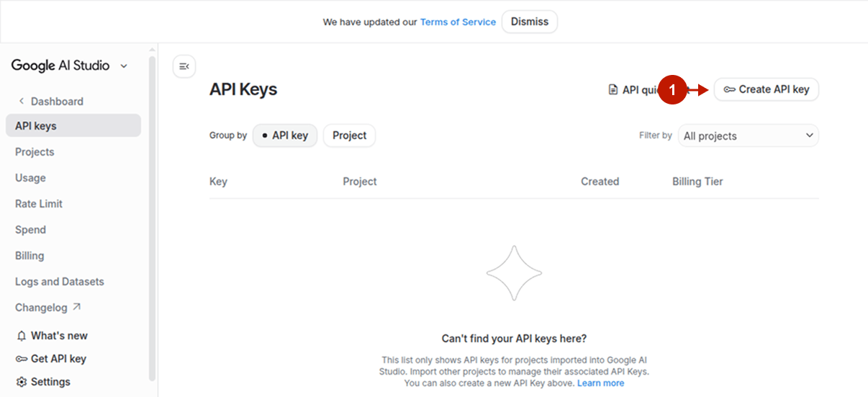
Task: Click the Created column header
Action: [600, 182]
